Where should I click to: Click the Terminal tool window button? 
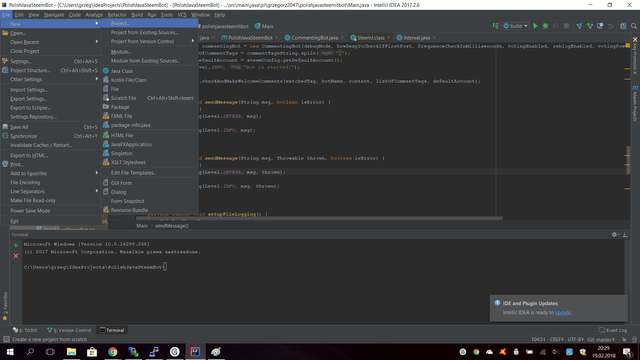tap(112, 330)
